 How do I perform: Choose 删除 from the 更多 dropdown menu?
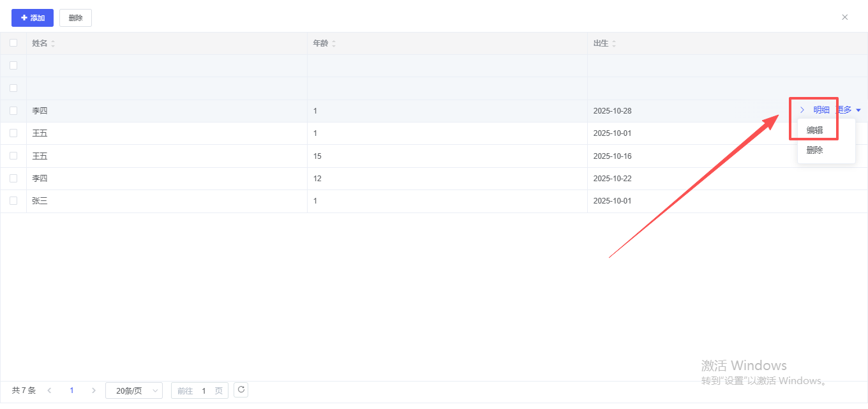coord(815,150)
